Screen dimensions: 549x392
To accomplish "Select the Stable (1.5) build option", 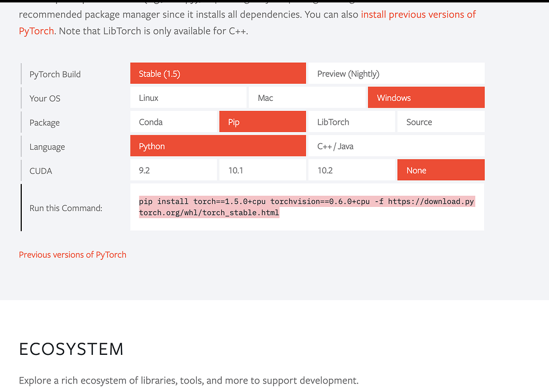I will (218, 74).
